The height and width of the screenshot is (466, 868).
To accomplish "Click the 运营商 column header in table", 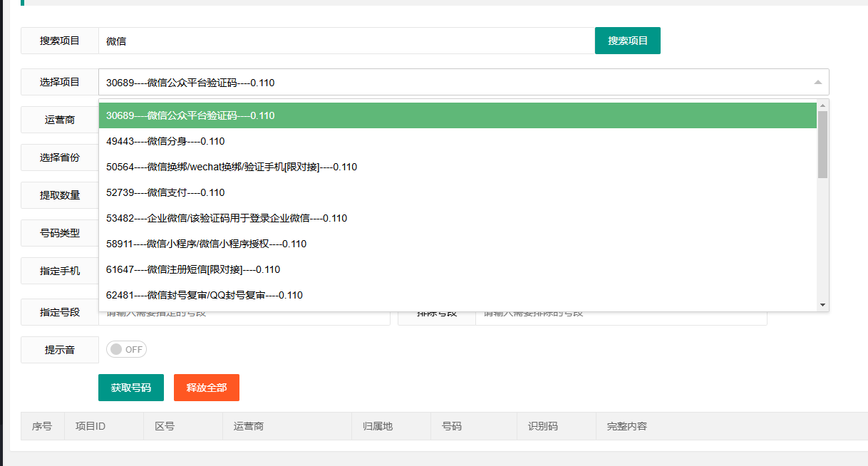I will [288, 426].
